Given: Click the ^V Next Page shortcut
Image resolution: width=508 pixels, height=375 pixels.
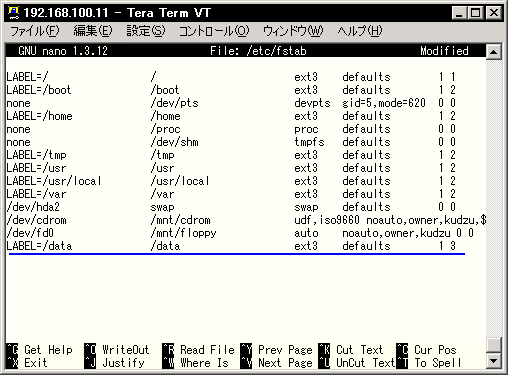Looking at the screenshot, I should (276, 363).
